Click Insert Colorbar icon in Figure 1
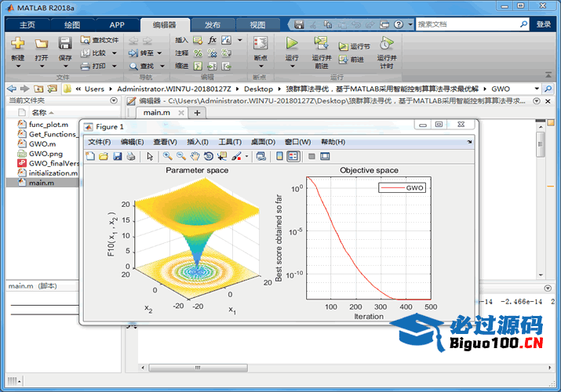Viewport: 561px width, 392px height. [279, 156]
